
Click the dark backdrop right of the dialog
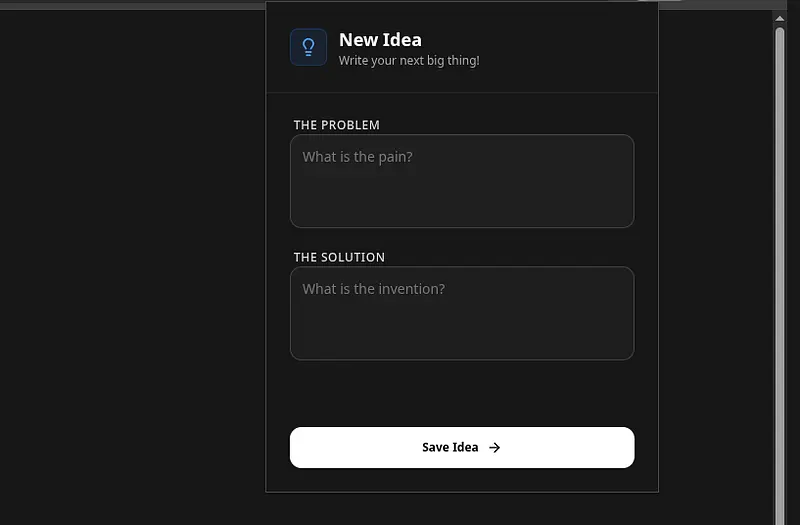coord(715,260)
